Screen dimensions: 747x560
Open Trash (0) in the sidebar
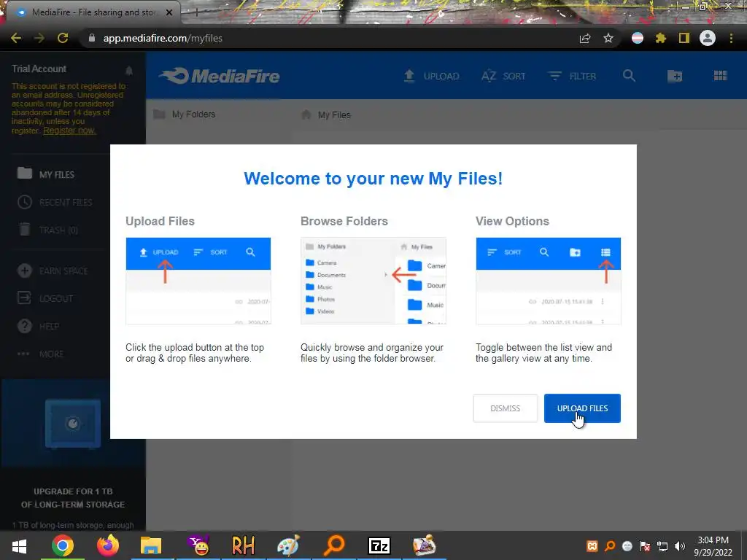[x=47, y=230]
